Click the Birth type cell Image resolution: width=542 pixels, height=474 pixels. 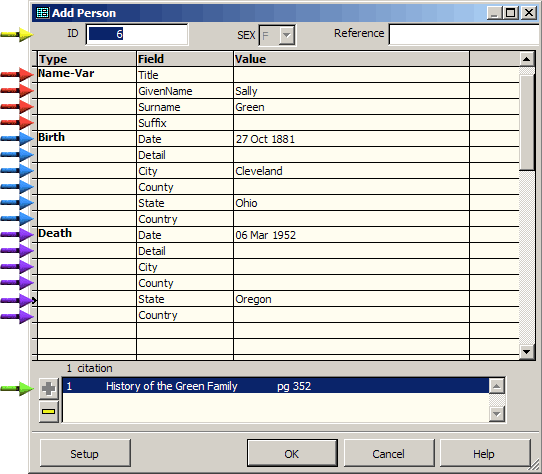click(86, 139)
